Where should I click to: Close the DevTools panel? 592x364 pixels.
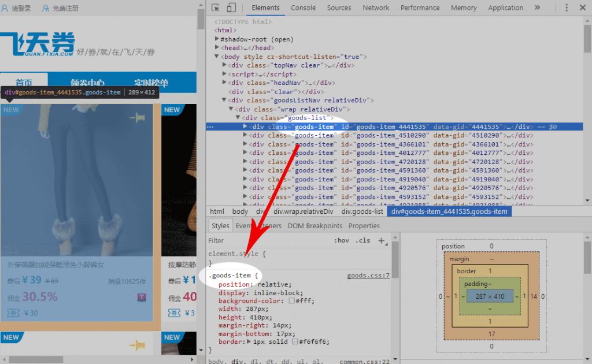[x=582, y=8]
